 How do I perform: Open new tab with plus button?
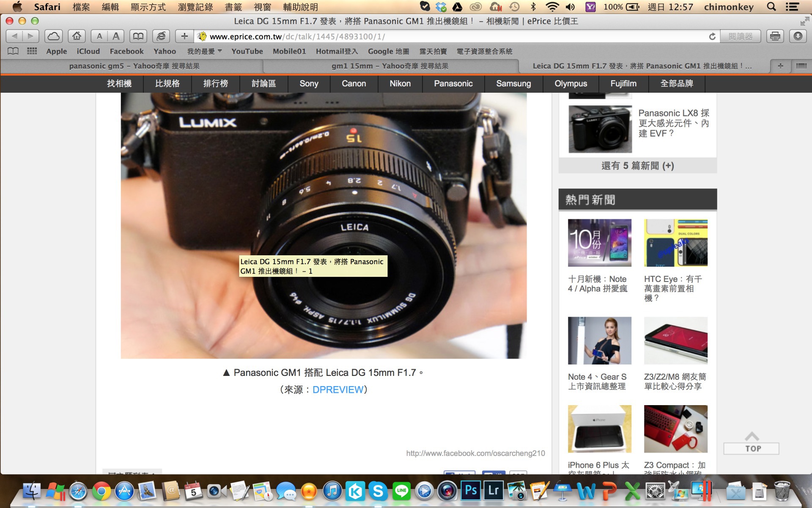coord(780,66)
